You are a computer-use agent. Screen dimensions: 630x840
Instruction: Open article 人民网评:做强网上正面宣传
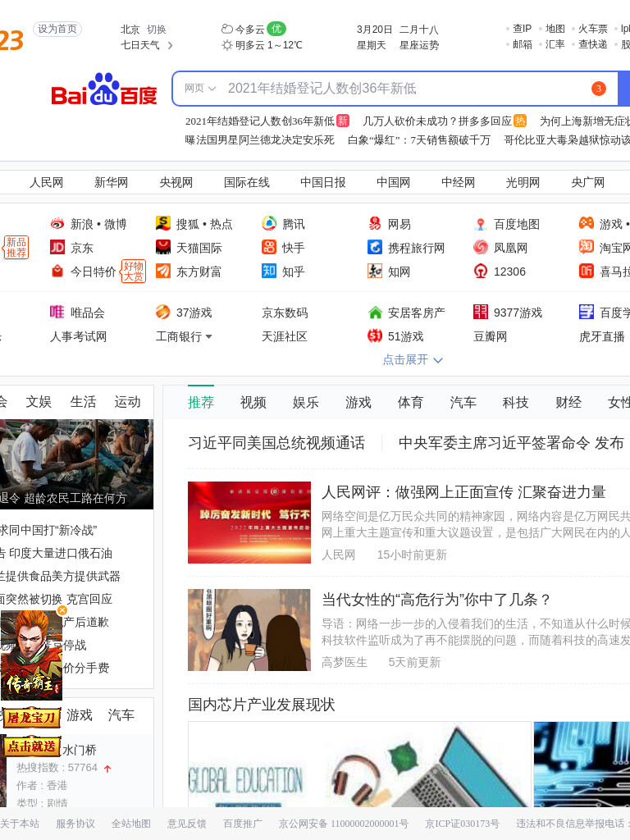coord(464,492)
